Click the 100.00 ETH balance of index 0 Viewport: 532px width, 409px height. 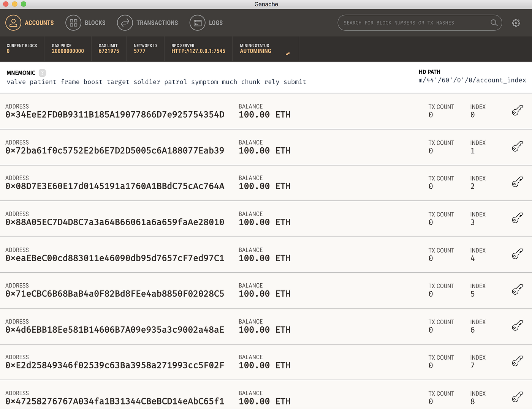264,115
